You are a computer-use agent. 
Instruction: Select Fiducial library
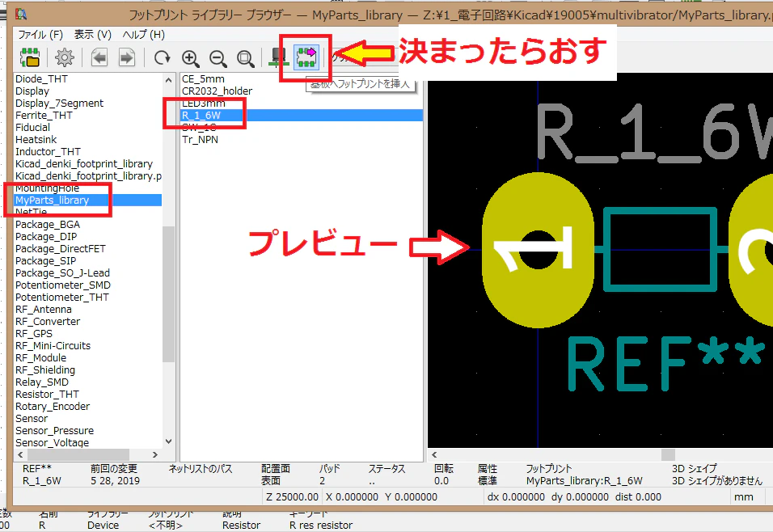coord(32,127)
